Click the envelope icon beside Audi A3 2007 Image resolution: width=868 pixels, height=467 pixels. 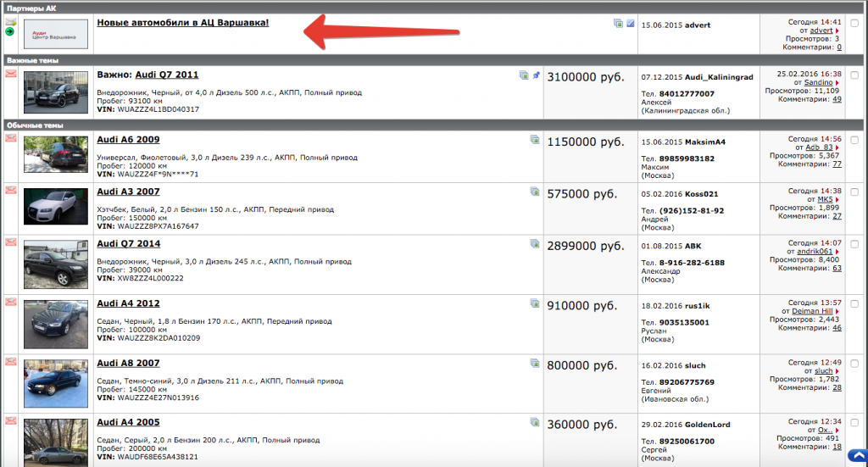click(x=10, y=190)
